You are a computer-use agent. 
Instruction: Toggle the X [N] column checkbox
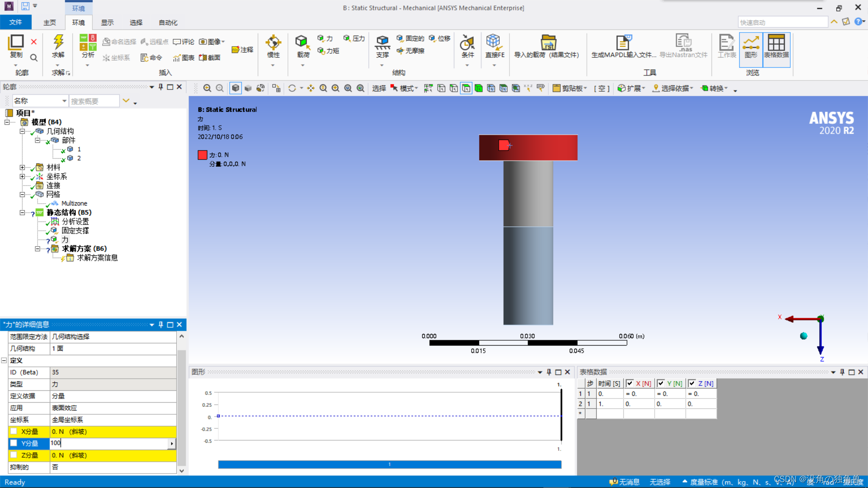(630, 383)
